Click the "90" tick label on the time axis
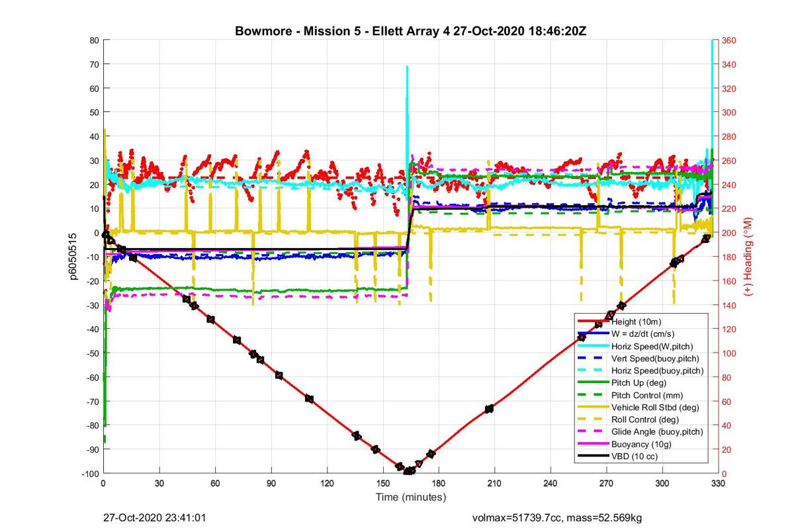 click(271, 484)
